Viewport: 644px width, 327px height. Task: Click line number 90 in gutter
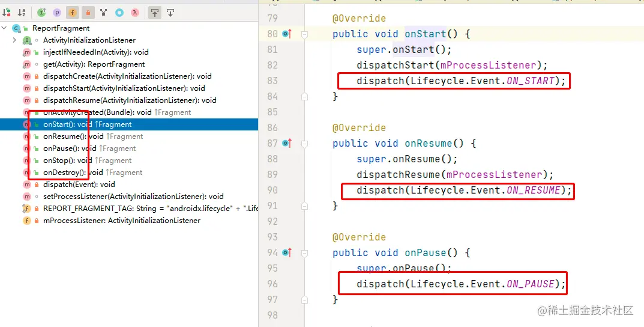pyautogui.click(x=272, y=190)
